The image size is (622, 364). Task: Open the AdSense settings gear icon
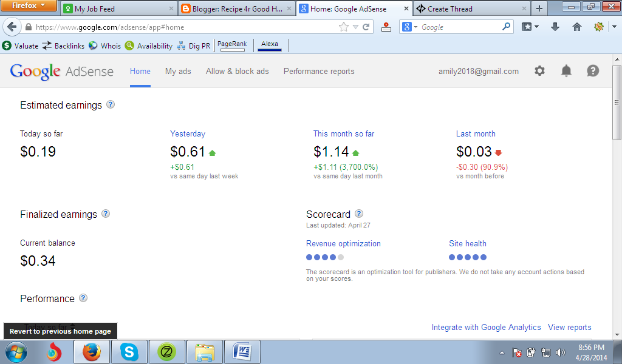[x=539, y=71]
